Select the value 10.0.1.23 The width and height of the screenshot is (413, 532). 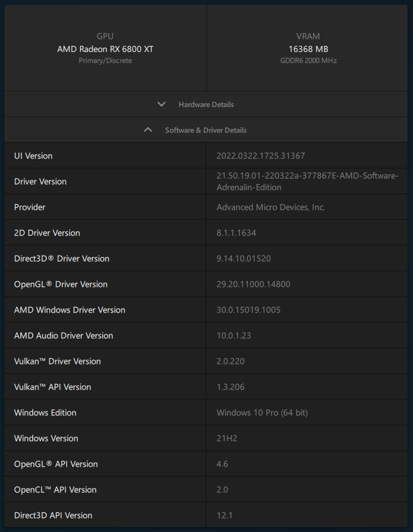tap(234, 336)
